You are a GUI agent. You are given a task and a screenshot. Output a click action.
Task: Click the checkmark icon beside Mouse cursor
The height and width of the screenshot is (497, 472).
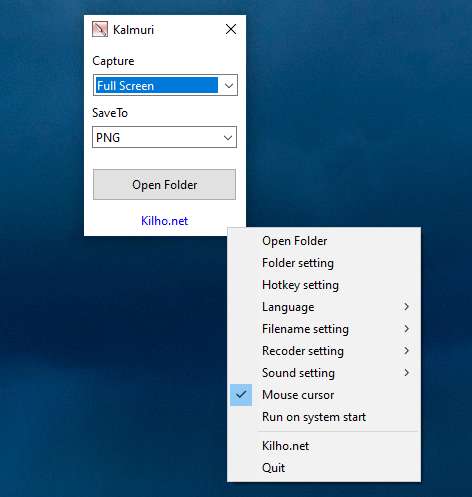point(241,395)
